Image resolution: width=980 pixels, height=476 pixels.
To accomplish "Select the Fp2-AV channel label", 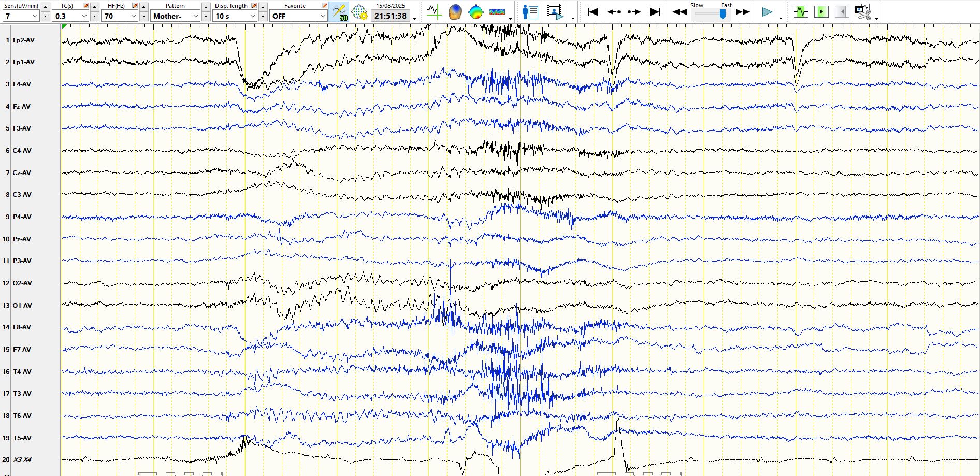I will (24, 40).
